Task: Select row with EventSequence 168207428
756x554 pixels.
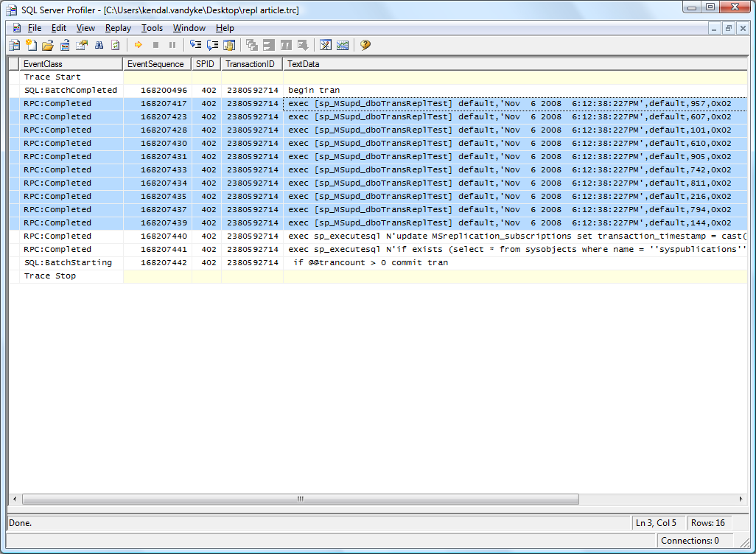Action: click(378, 130)
